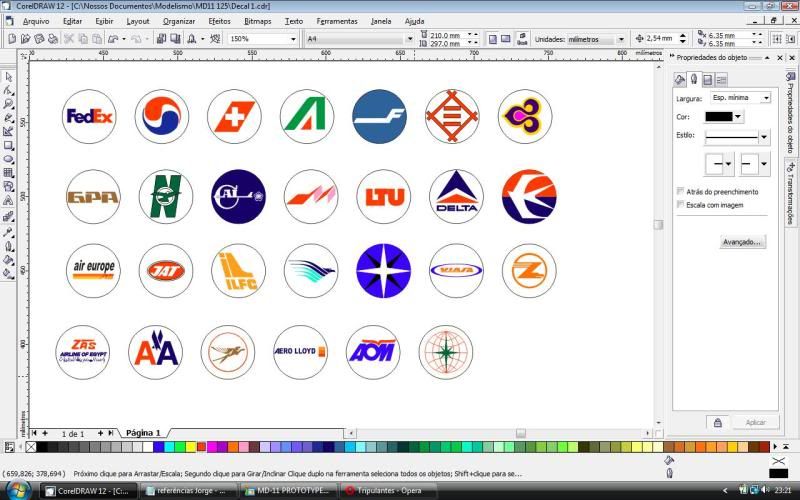Open the Editar menu
Image resolution: width=800 pixels, height=500 pixels.
click(x=72, y=21)
